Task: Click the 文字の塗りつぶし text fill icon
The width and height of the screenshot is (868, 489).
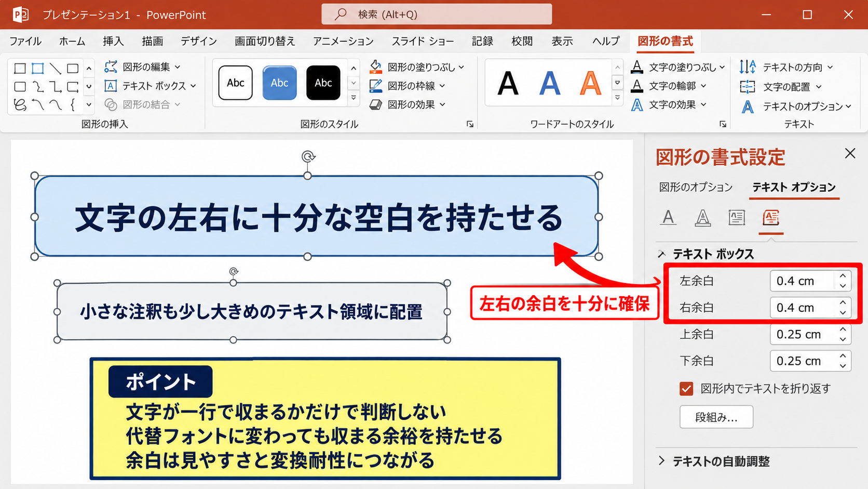Action: tap(637, 67)
